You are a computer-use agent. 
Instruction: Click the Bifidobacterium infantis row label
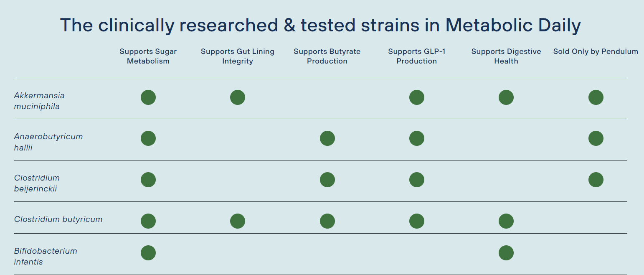tap(46, 256)
